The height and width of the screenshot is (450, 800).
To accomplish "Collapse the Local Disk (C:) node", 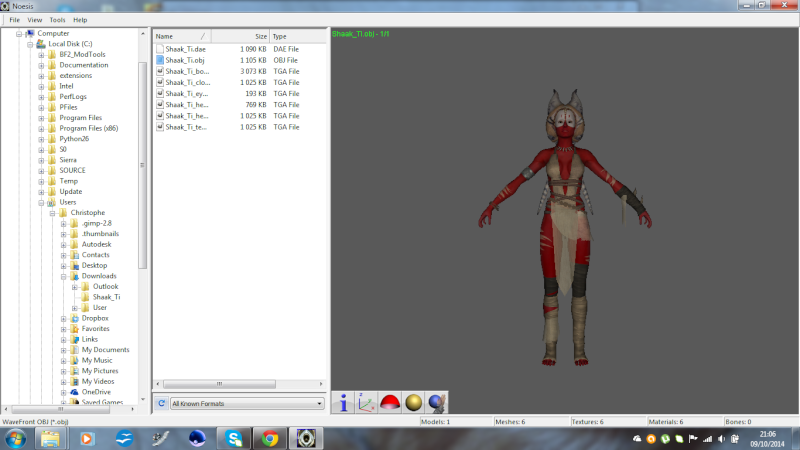I will pyautogui.click(x=30, y=44).
